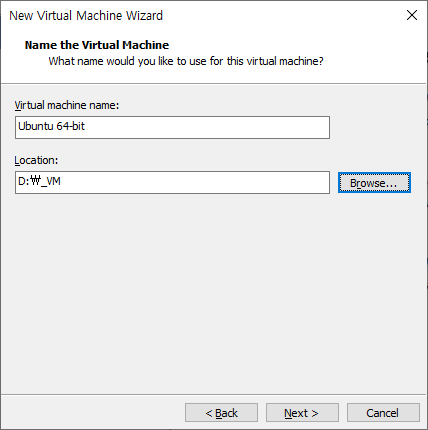
Task: Proceed with the Next button
Action: (302, 413)
